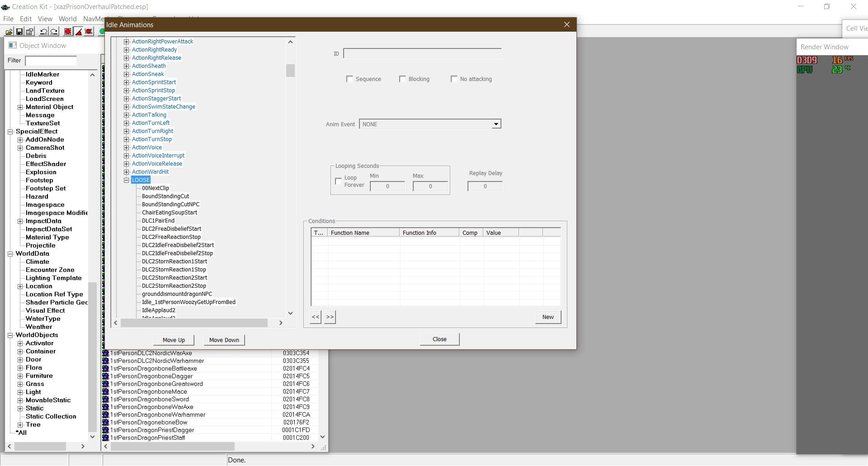Click icon beside 1stPersonDragonPriestStaff row
This screenshot has width=868, height=466.
[x=106, y=438]
